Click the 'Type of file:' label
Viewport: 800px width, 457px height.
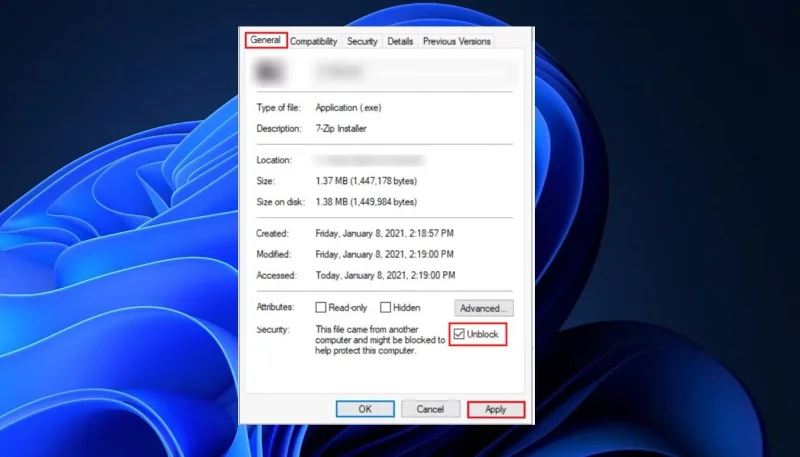point(279,108)
